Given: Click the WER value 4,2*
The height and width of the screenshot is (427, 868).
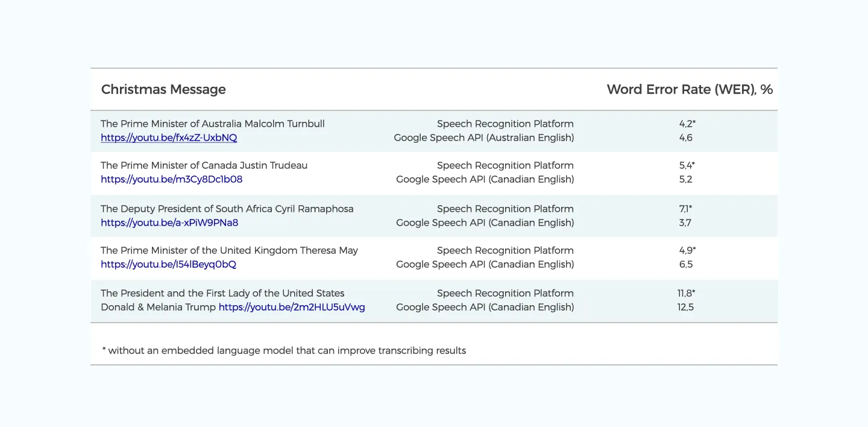Looking at the screenshot, I should [x=687, y=124].
